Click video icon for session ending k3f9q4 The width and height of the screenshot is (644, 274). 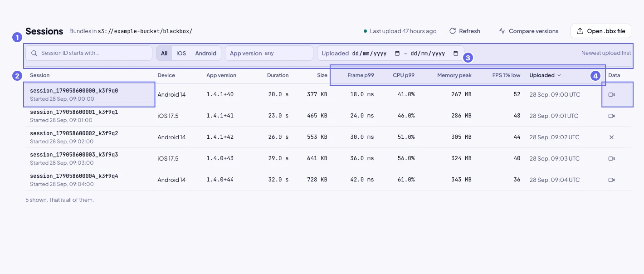[611, 180]
